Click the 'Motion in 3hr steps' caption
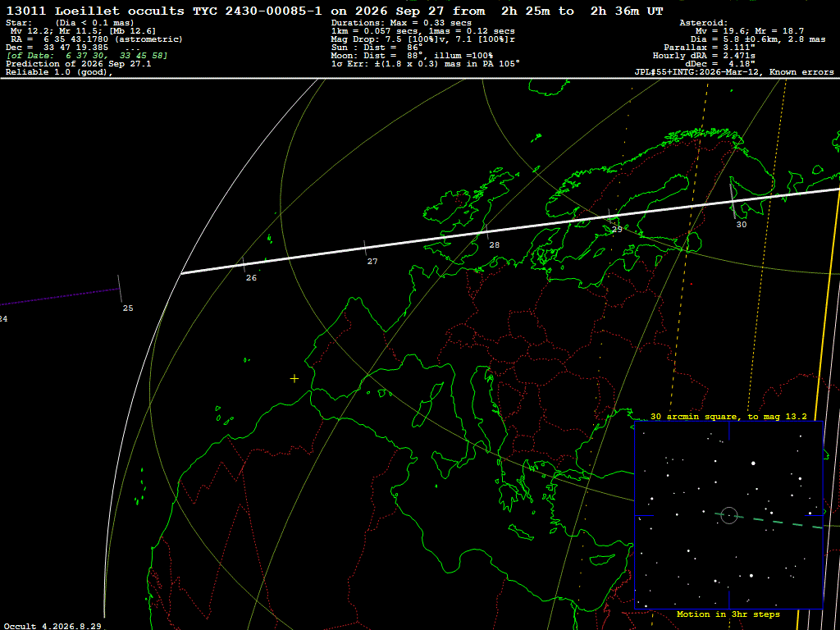Image resolution: width=840 pixels, height=630 pixels. [728, 614]
